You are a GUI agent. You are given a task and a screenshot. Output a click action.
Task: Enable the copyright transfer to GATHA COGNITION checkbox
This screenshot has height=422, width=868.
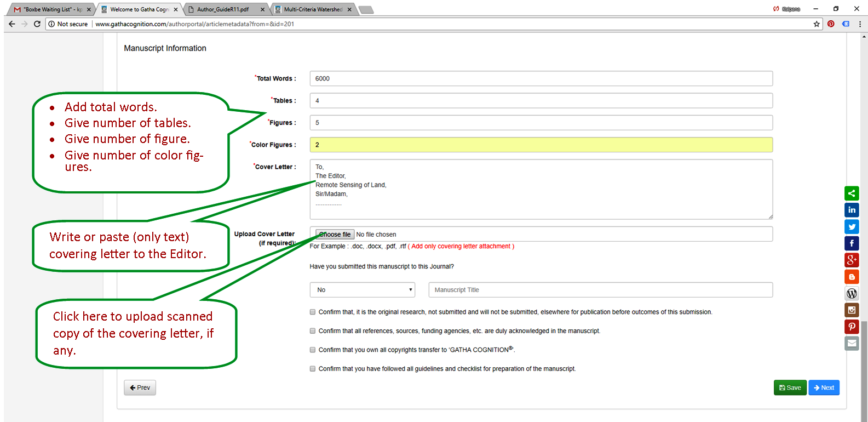point(313,350)
